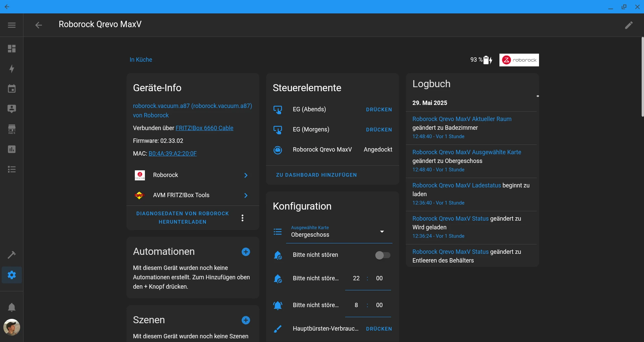Click the page vertical scrollbar
Screen dimensions: 644x342
tap(642, 77)
